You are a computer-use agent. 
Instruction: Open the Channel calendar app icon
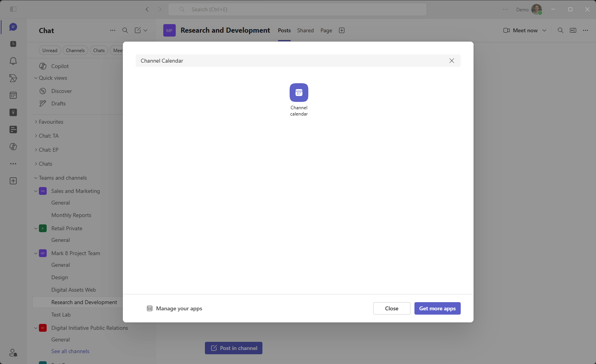pos(299,93)
